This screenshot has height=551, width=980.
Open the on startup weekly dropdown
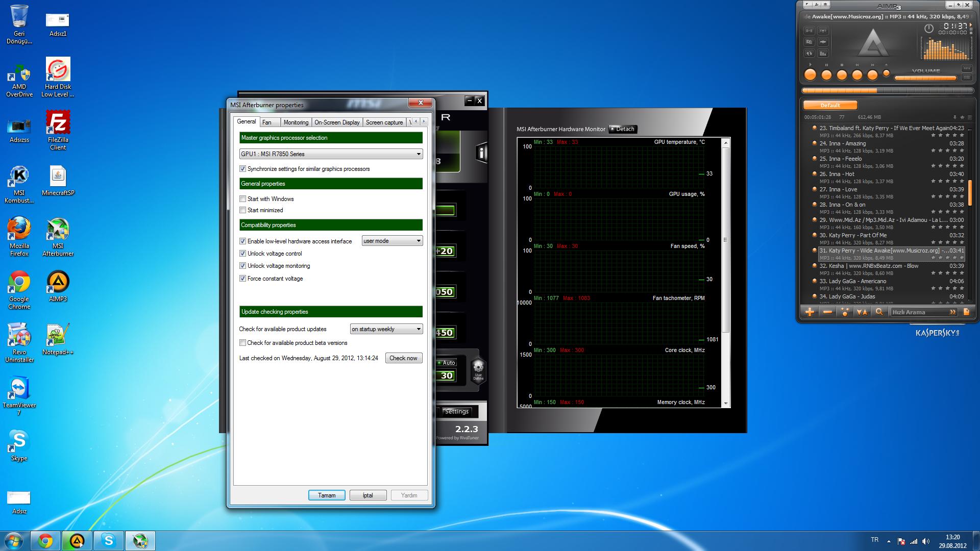pyautogui.click(x=386, y=329)
